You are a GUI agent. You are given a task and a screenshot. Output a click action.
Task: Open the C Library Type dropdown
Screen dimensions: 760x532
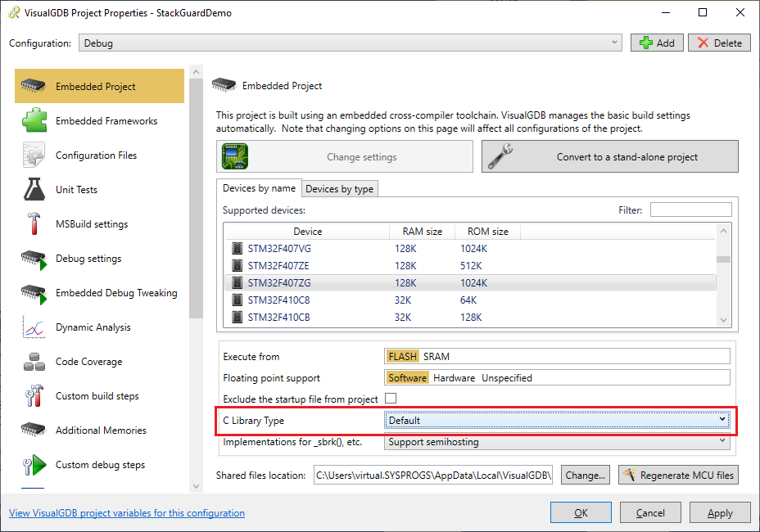[557, 420]
